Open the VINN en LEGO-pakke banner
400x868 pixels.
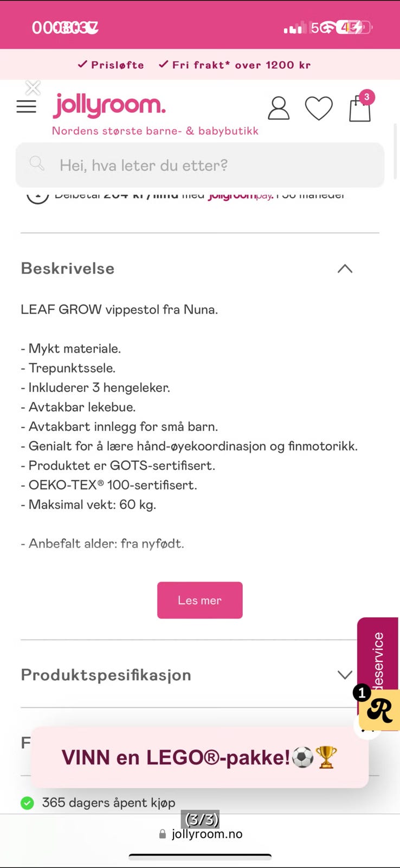pos(200,757)
